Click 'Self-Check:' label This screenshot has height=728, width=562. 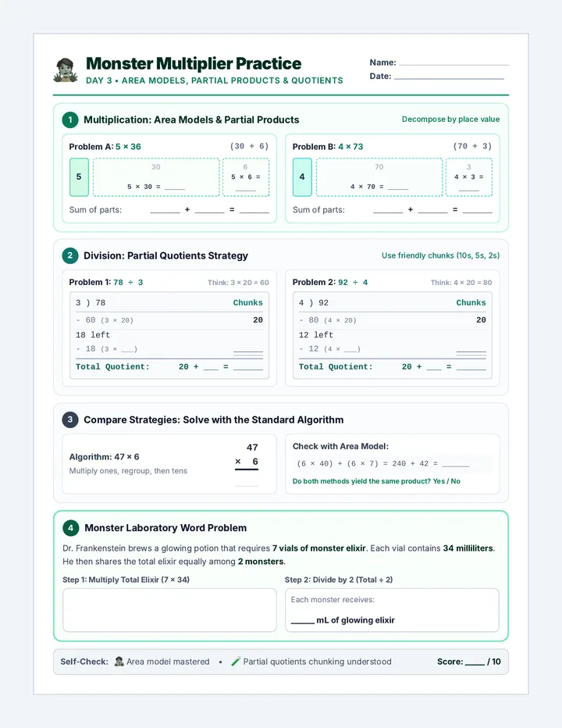click(84, 662)
